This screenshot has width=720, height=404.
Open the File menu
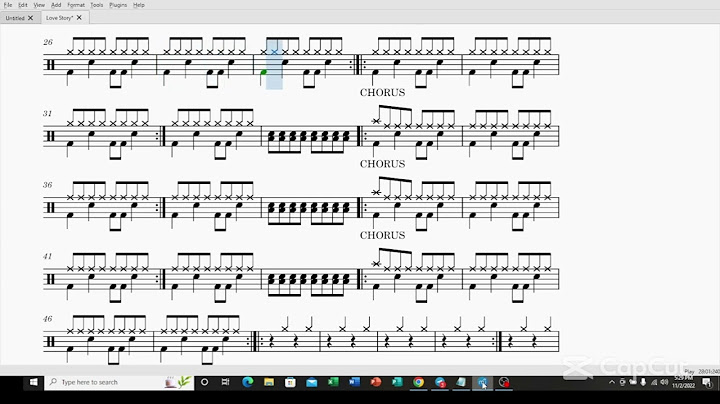tap(8, 5)
